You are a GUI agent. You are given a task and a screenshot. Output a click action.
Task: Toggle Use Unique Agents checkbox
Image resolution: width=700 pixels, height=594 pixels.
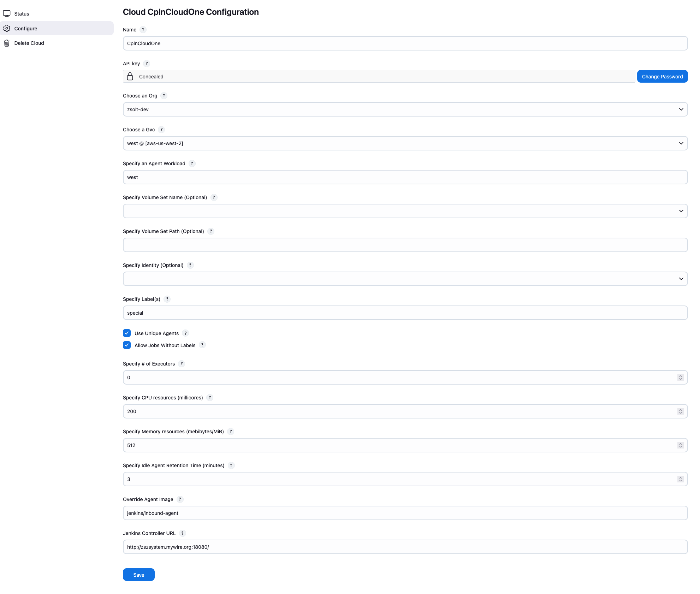point(127,333)
